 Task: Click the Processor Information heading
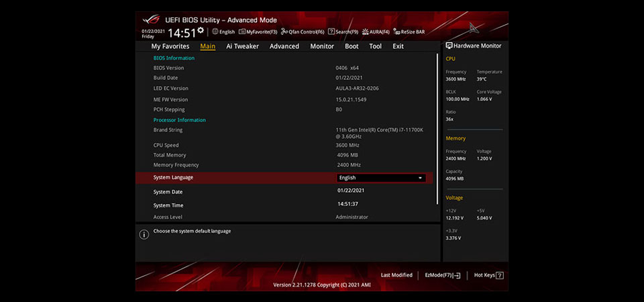pyautogui.click(x=180, y=120)
